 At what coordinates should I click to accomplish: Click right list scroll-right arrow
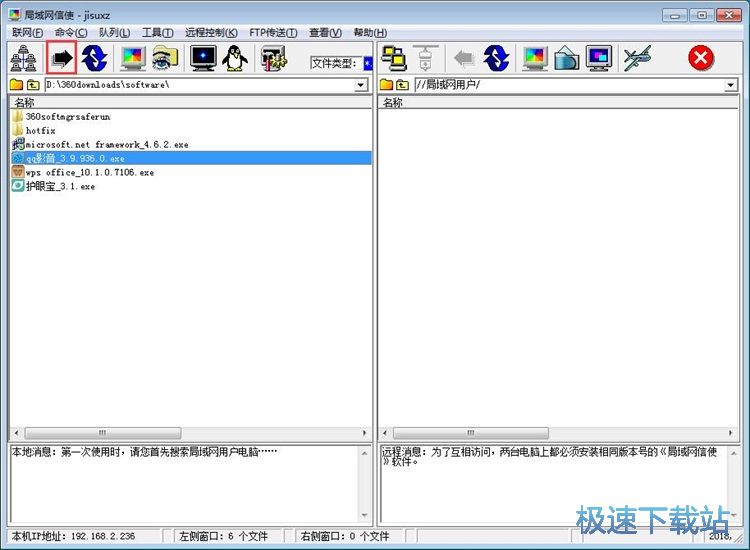pos(730,433)
